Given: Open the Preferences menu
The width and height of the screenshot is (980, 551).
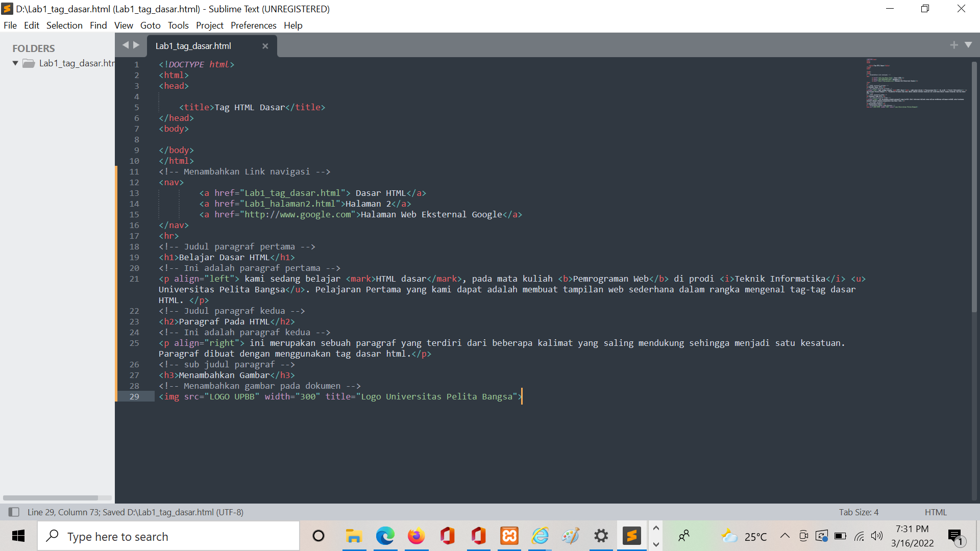Looking at the screenshot, I should [253, 25].
